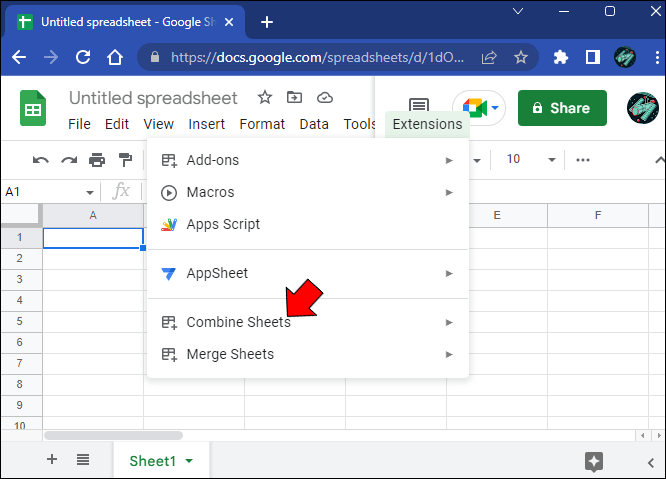The width and height of the screenshot is (666, 479).
Task: Click the move to folder icon
Action: 294,97
